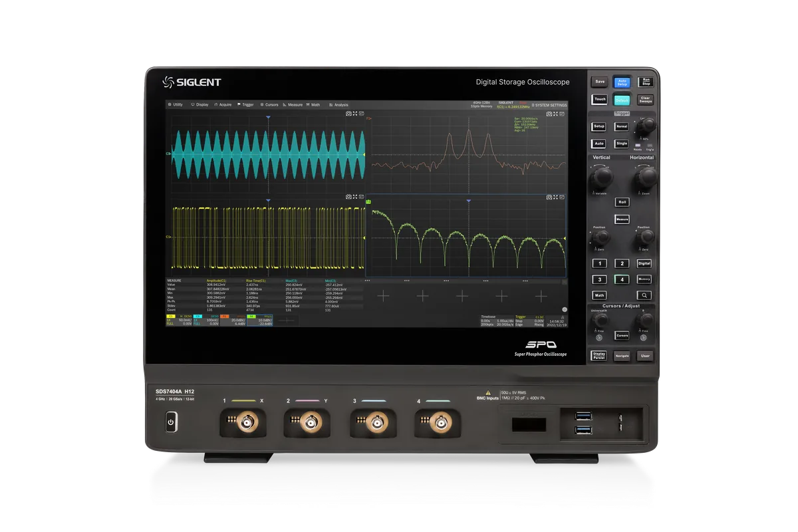Push the horizontal Position knob
Viewport: 798px width, 532px height.
click(x=646, y=237)
